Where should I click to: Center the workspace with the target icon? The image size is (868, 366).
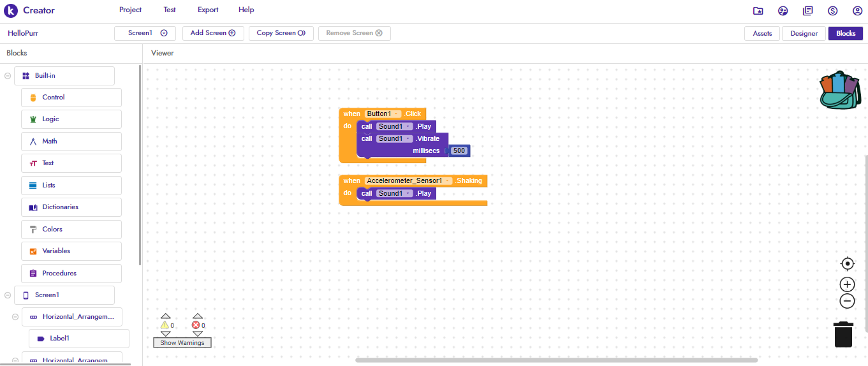click(847, 264)
